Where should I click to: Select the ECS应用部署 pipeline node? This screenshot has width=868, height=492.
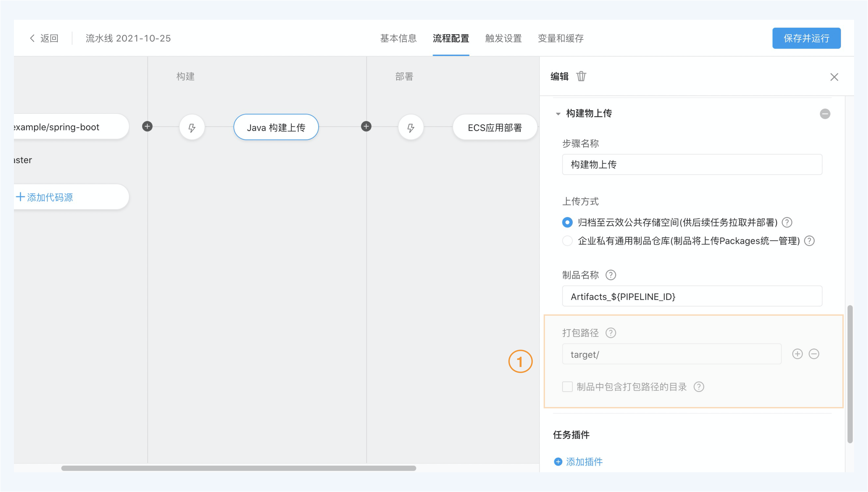[495, 127]
